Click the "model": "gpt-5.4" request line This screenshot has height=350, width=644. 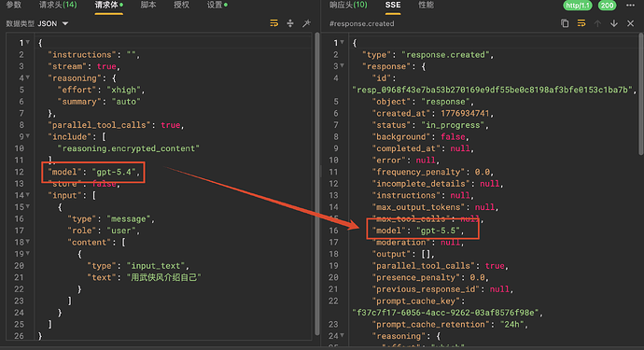point(93,172)
